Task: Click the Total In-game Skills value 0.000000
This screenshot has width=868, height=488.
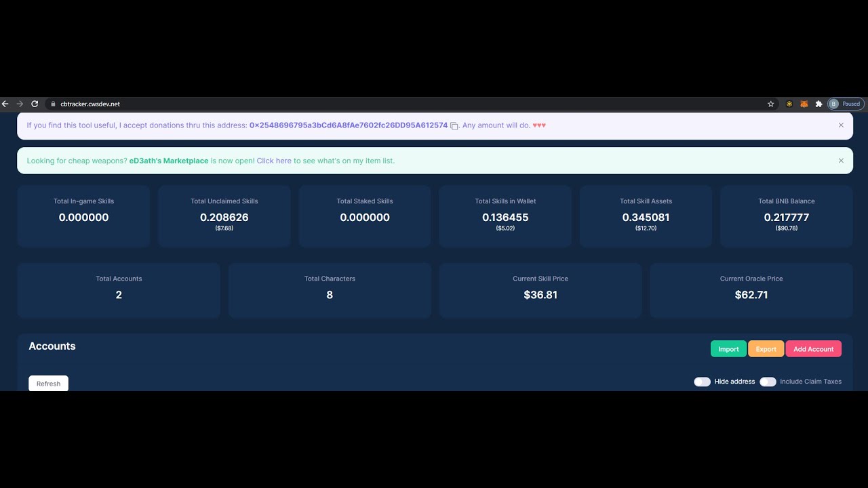Action: [83, 218]
